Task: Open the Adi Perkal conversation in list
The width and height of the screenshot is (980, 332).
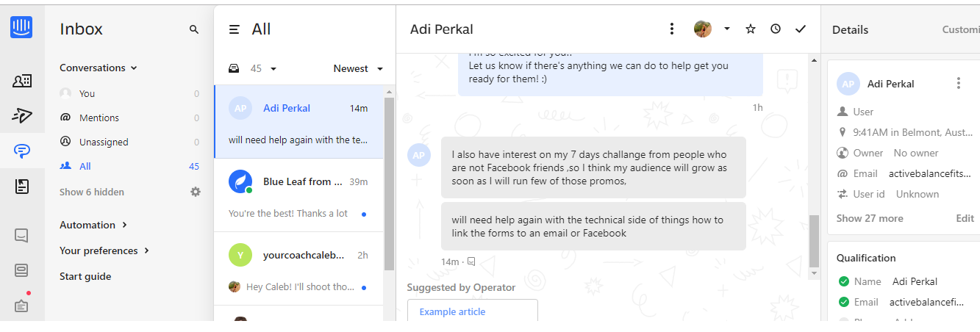Action: tap(298, 121)
